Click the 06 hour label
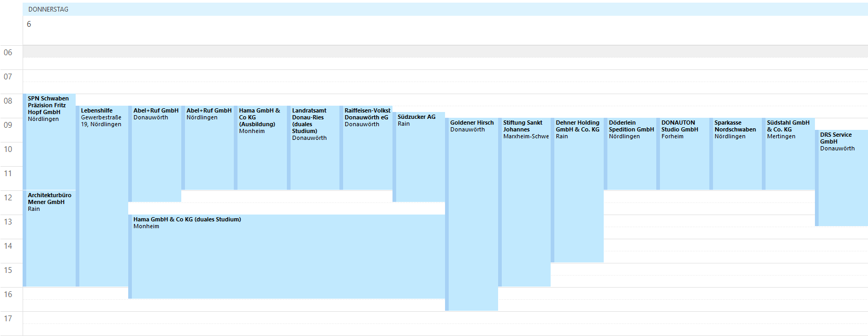Image resolution: width=868 pixels, height=336 pixels. click(8, 53)
